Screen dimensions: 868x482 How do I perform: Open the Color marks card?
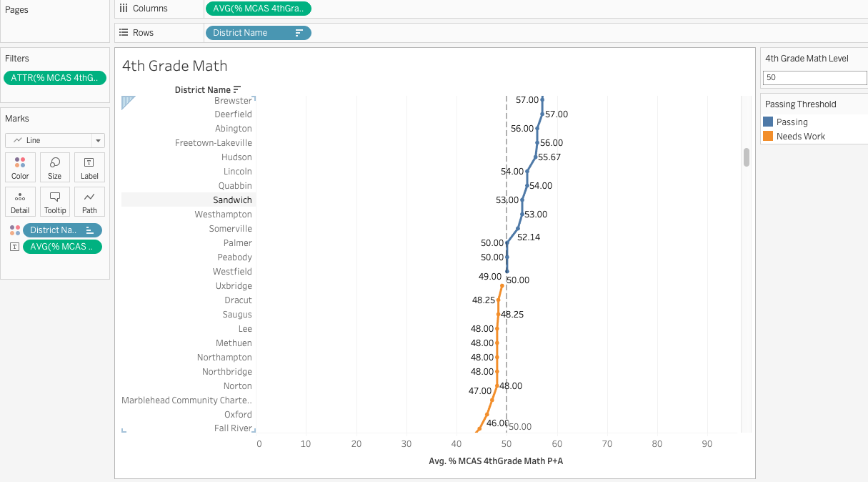click(20, 167)
